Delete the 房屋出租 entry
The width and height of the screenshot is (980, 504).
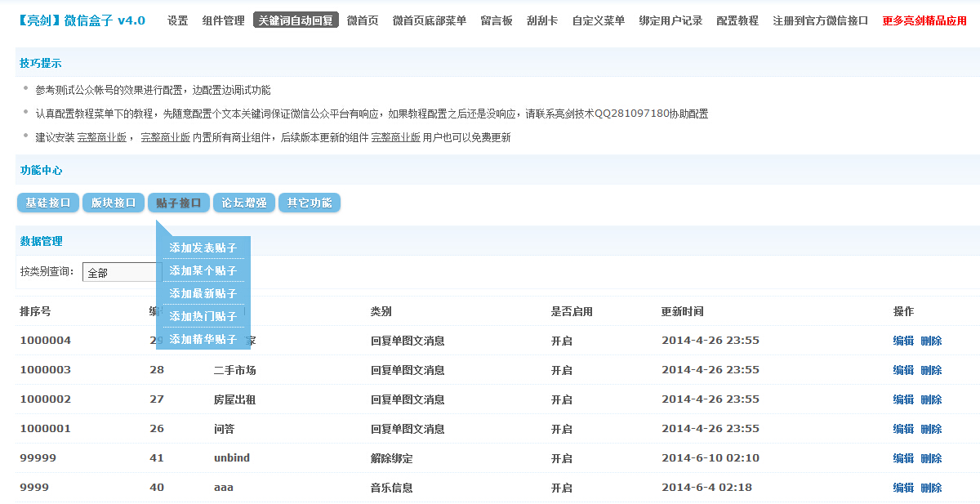coord(931,399)
